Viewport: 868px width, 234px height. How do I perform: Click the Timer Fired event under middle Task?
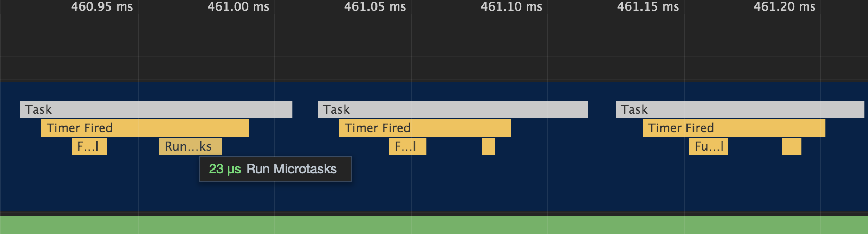(425, 128)
